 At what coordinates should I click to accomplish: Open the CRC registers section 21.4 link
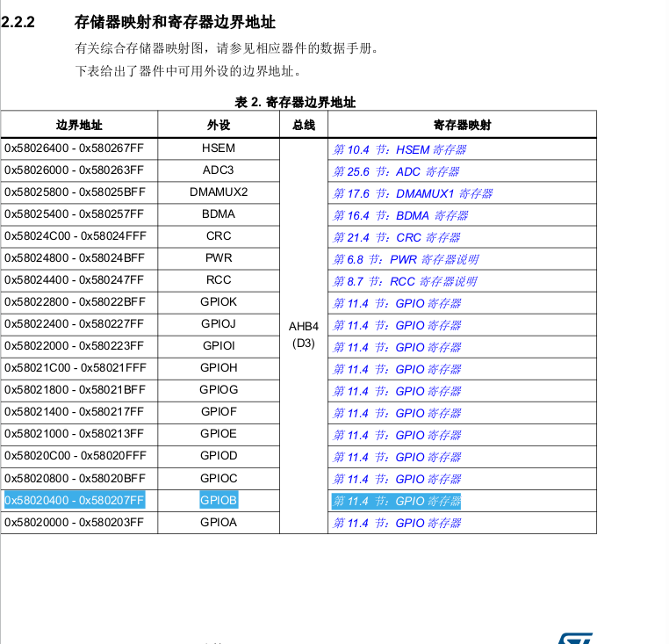(x=396, y=237)
